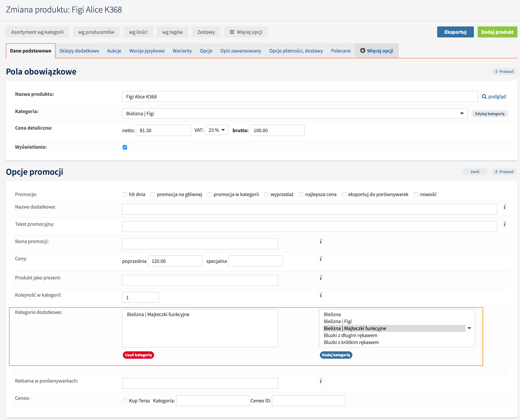Click the info icon next to Nazwa dodatkowa
This screenshot has height=420, width=520.
pyautogui.click(x=504, y=207)
